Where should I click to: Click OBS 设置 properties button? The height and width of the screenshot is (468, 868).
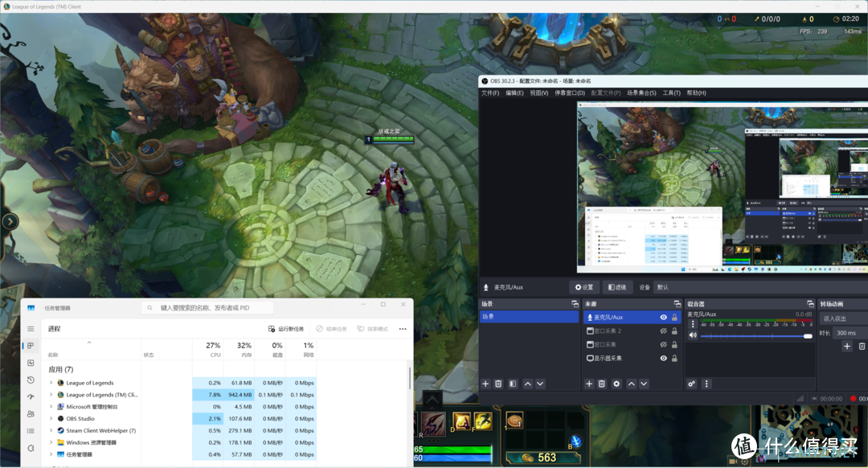tap(584, 287)
